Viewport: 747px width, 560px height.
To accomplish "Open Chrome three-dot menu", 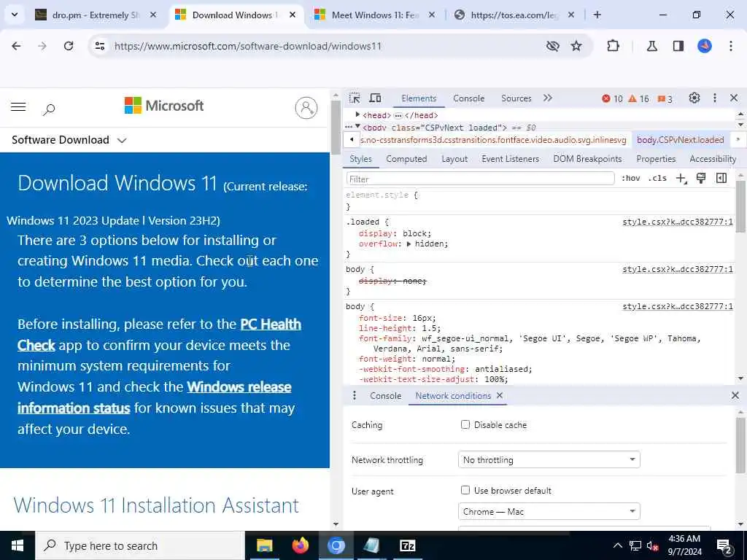I will 731,46.
